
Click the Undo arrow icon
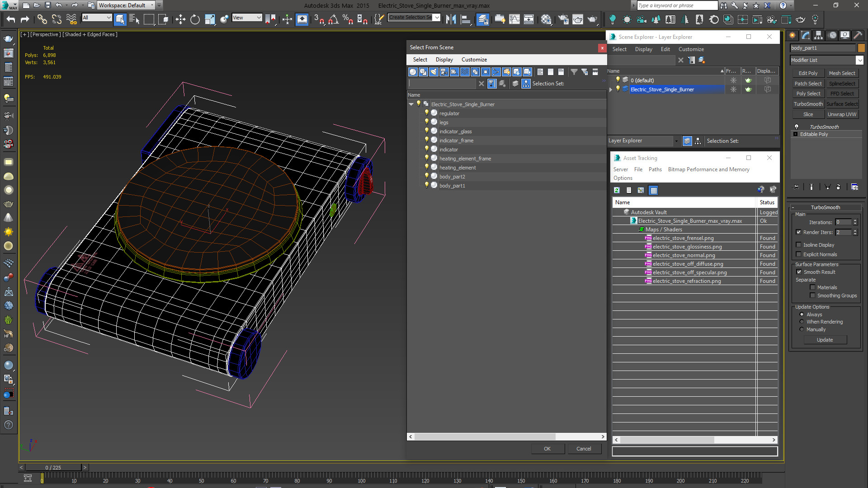pyautogui.click(x=11, y=19)
